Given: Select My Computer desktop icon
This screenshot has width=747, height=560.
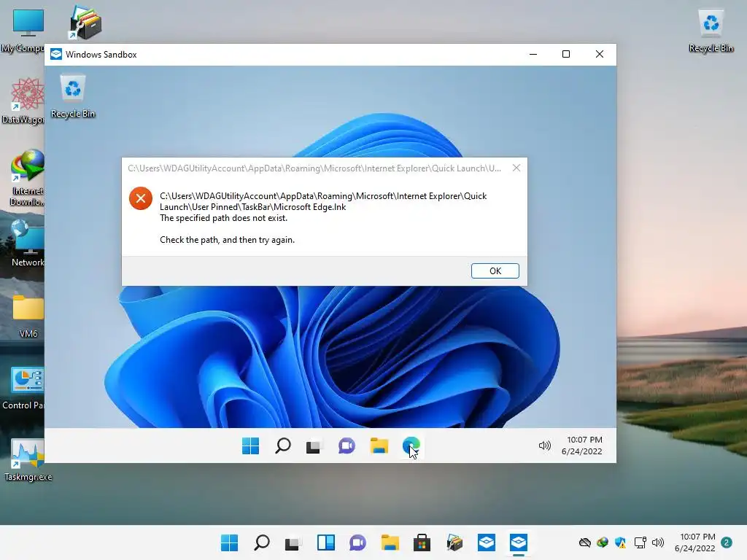Looking at the screenshot, I should tap(23, 31).
